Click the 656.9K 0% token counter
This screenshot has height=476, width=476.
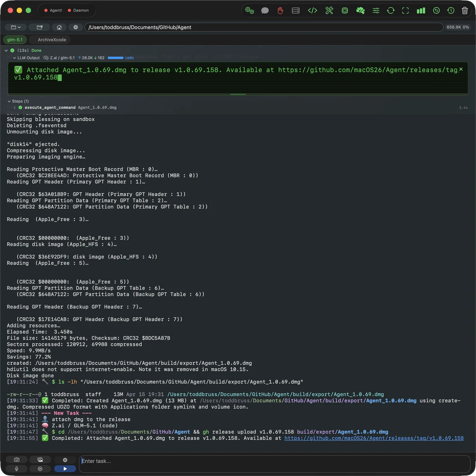[458, 27]
